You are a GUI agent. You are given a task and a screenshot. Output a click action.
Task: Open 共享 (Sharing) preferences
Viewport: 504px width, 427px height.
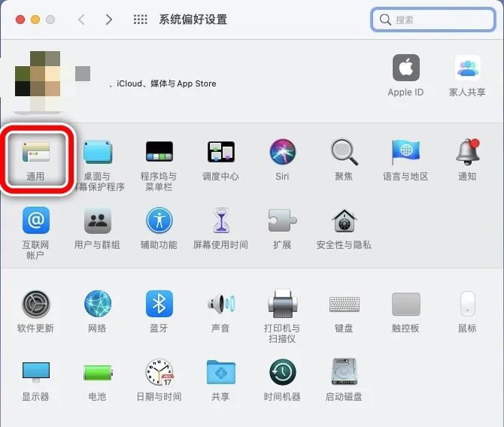click(220, 380)
